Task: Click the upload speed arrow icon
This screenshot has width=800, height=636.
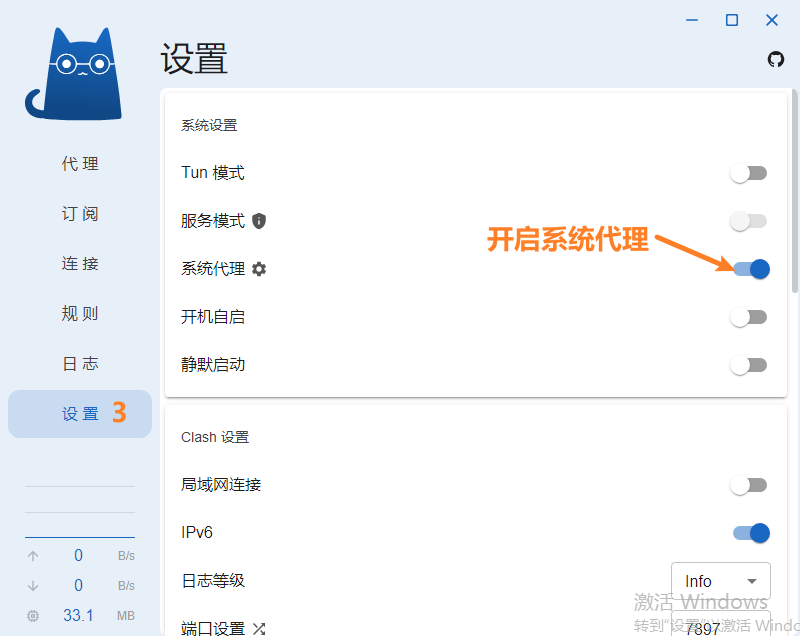Action: click(33, 556)
